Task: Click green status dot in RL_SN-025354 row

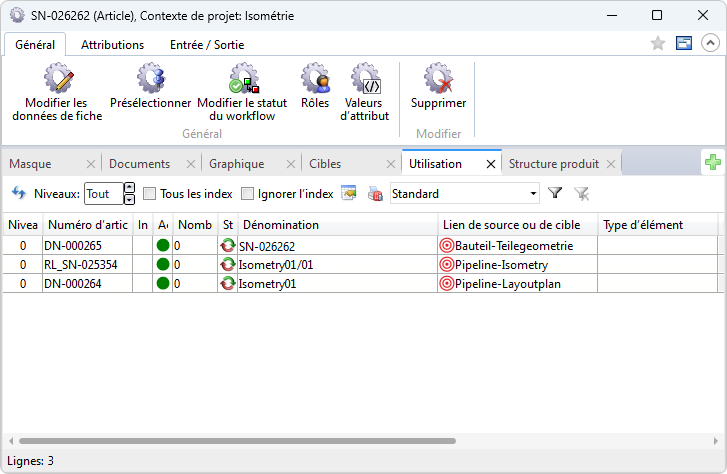Action: coord(163,264)
